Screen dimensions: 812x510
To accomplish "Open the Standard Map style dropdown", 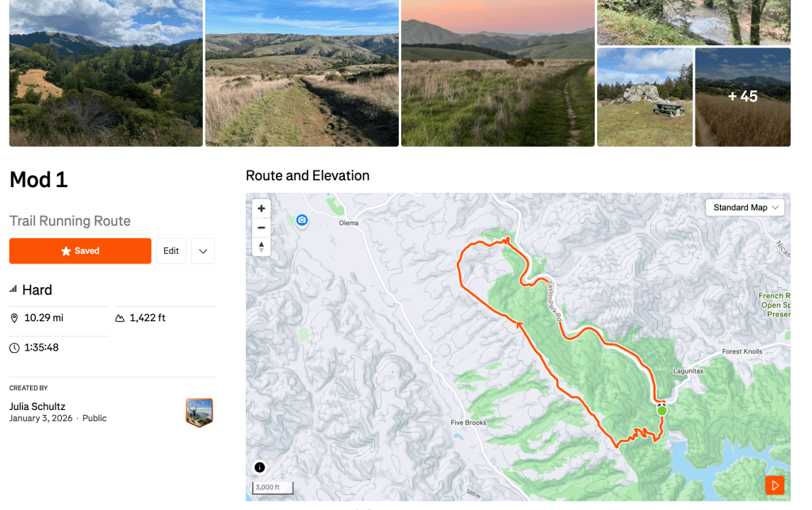I will point(745,208).
